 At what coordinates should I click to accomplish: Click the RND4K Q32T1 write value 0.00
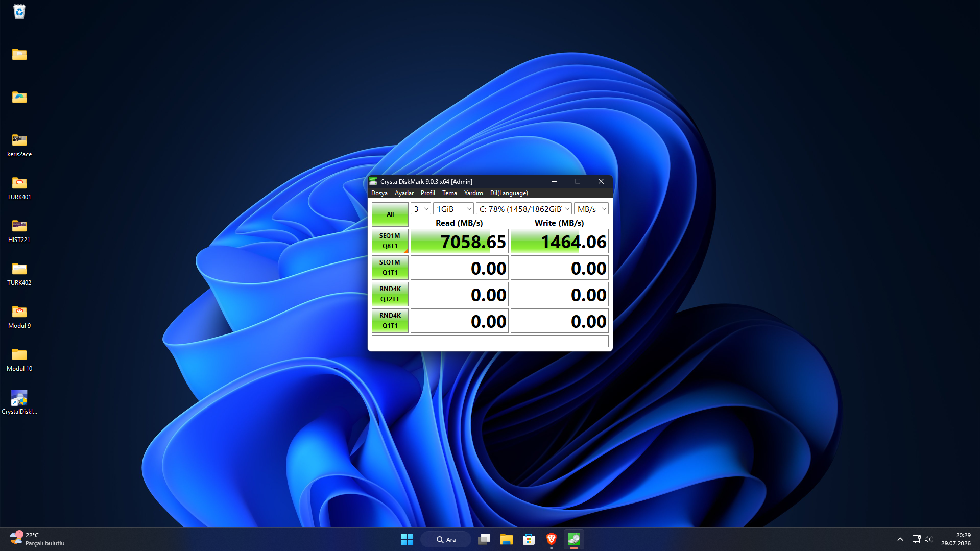560,294
